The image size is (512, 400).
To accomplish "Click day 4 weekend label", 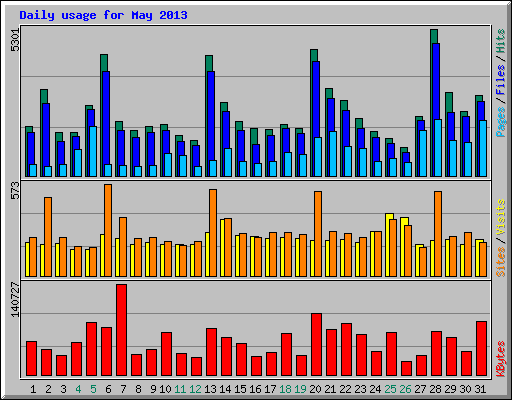I will (x=78, y=389).
